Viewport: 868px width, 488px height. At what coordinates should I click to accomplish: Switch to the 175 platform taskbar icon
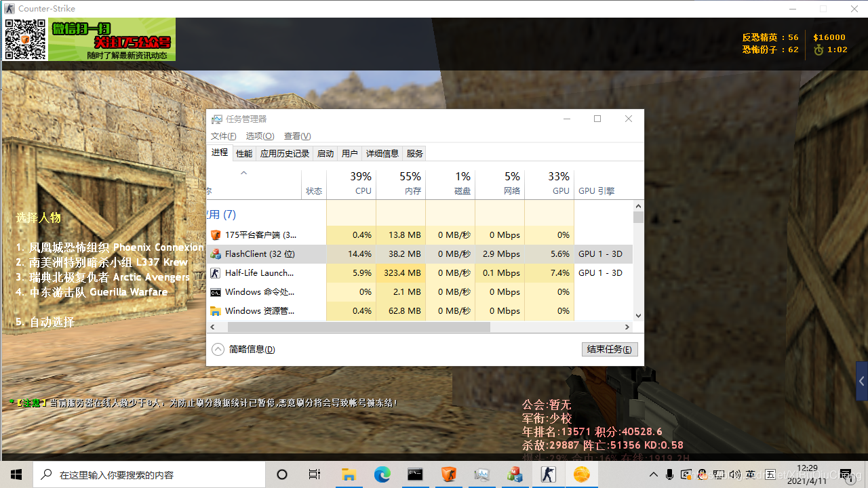pos(448,474)
